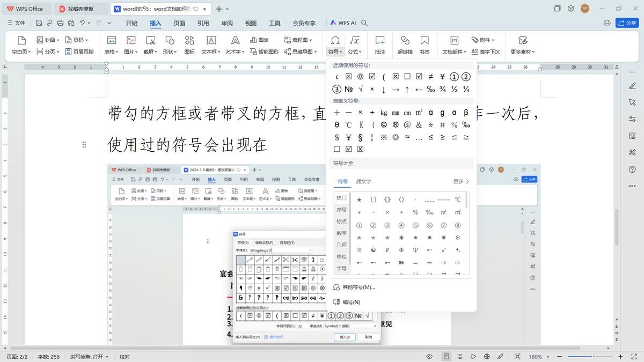Viewport: 644px width, 362px height.
Task: Click the zoom slider in status bar
Action: click(x=594, y=357)
